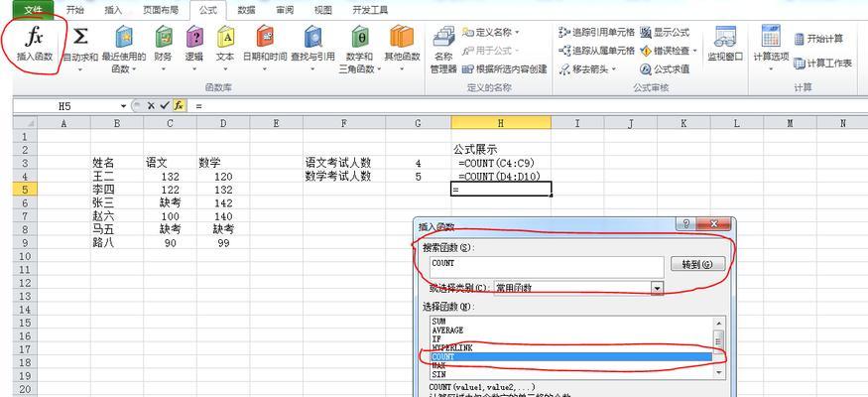The height and width of the screenshot is (397, 868).
Task: Click Calculate Sheet (计算工作表)
Action: (822, 64)
